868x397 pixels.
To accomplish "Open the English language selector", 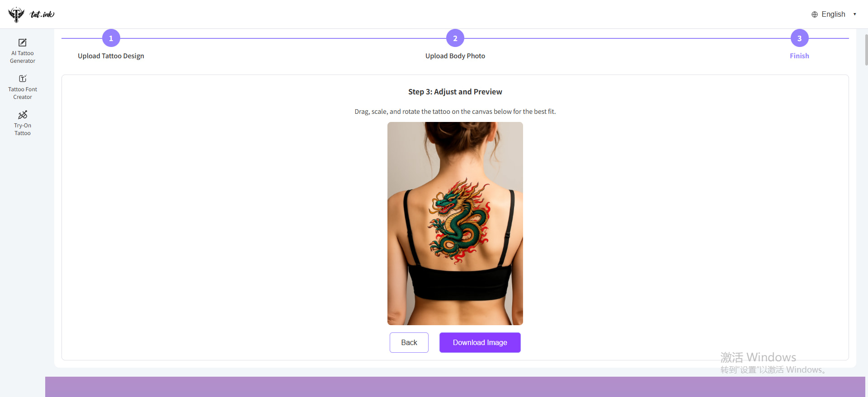I will (834, 14).
